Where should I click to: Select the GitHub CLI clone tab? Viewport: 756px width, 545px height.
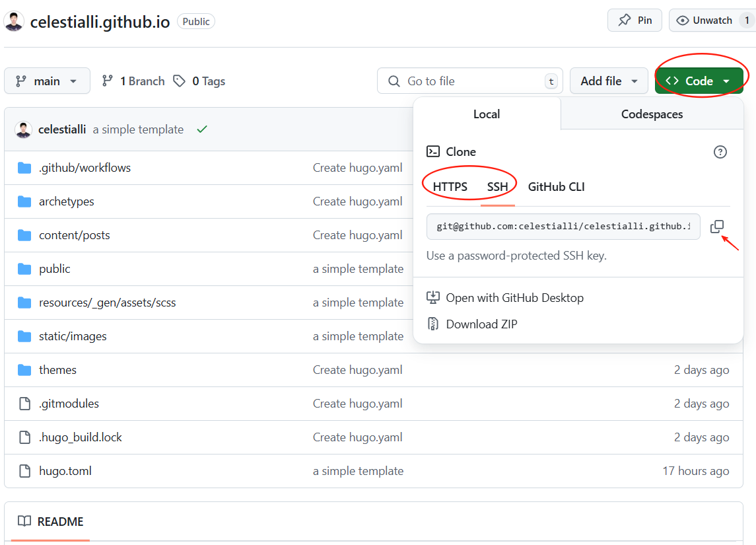click(x=556, y=187)
